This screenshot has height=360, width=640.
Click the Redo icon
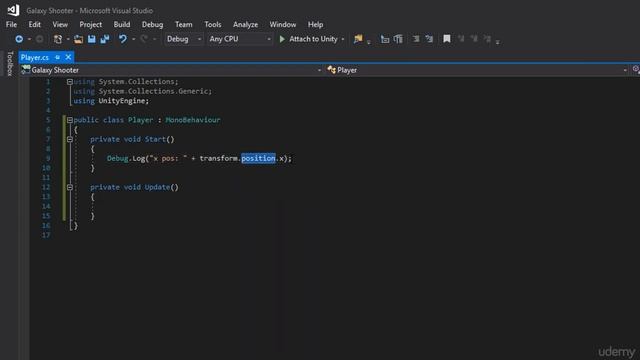click(144, 39)
